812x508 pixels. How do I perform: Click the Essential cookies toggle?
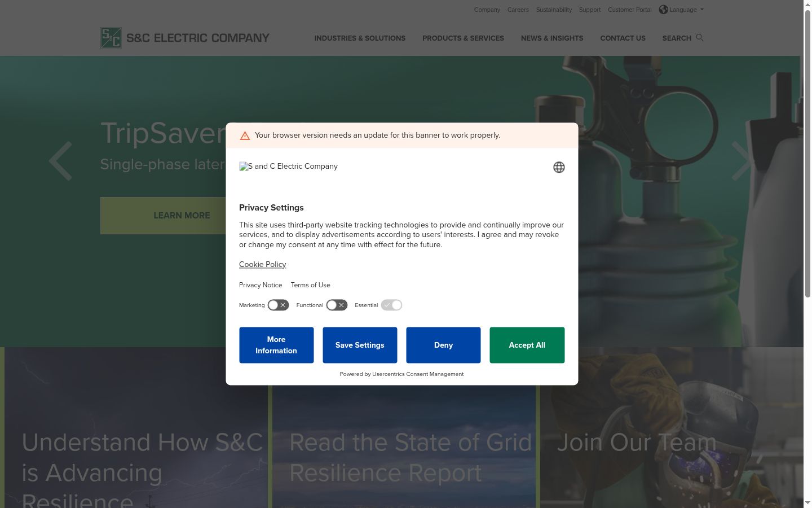point(391,305)
